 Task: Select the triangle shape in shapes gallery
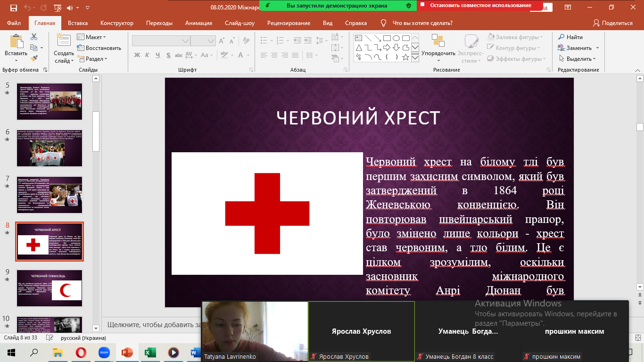coord(358,48)
